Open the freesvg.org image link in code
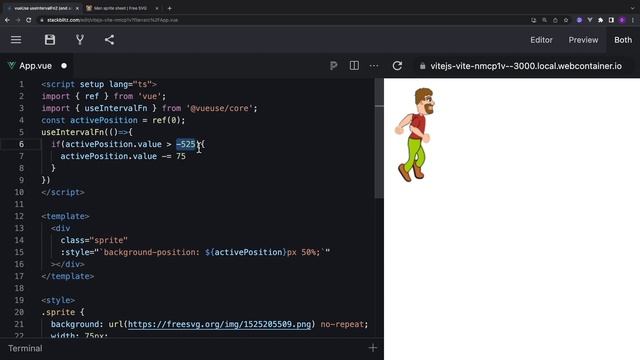The image size is (640, 360). [x=219, y=324]
